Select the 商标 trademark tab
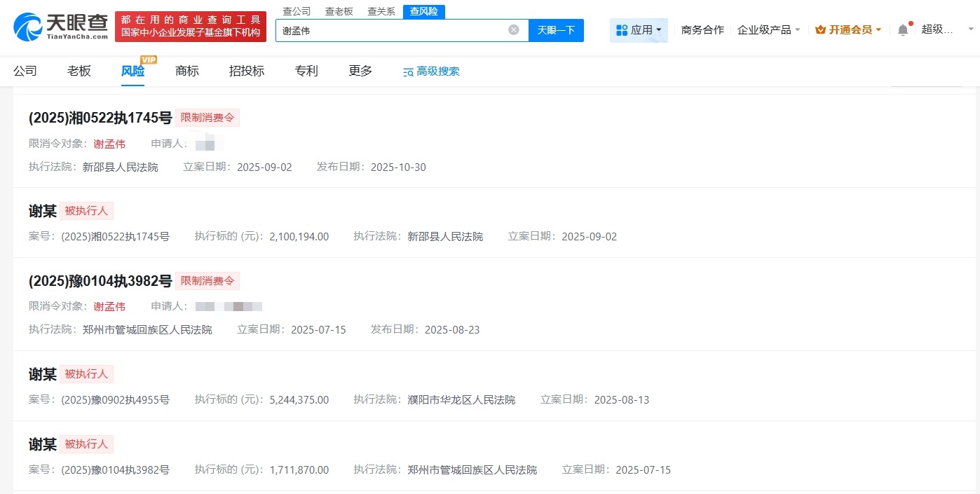Screen dimensions: 980x494 click(x=186, y=71)
